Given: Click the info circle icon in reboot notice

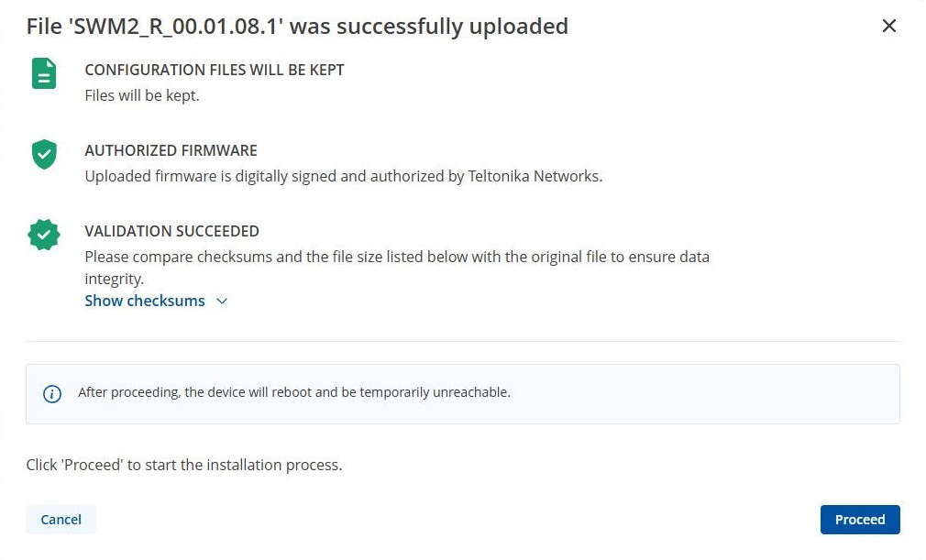Looking at the screenshot, I should click(x=52, y=393).
